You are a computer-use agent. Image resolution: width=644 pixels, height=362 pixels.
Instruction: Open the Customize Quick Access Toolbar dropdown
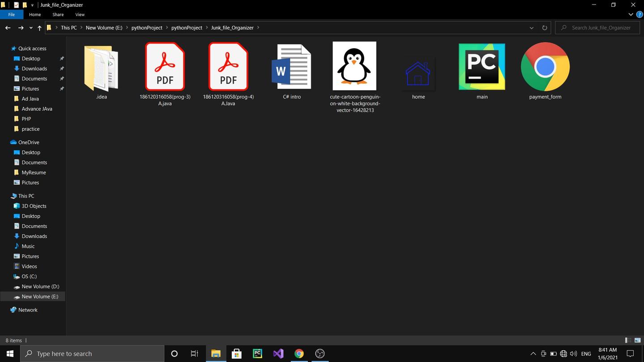[x=32, y=5]
